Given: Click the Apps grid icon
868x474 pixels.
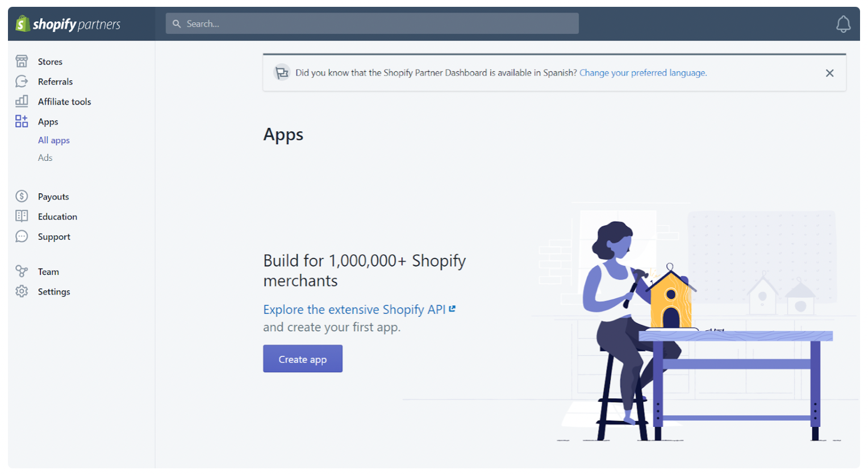Looking at the screenshot, I should tap(22, 121).
